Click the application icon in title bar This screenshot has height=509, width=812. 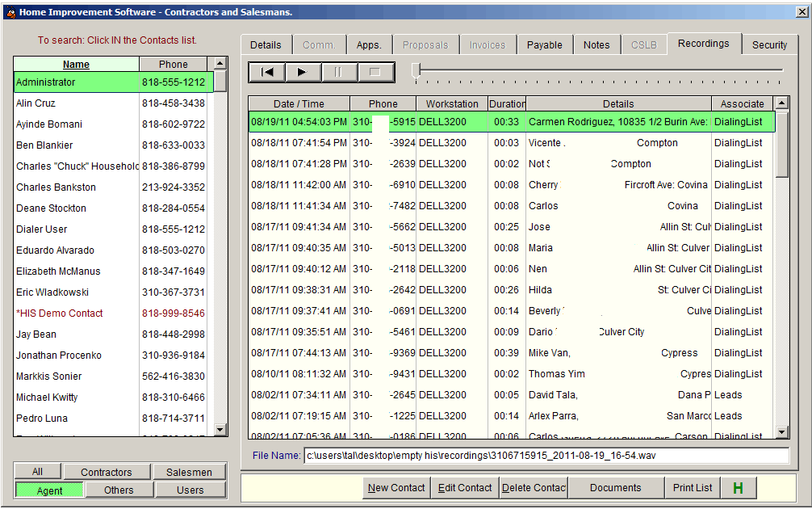[10, 12]
